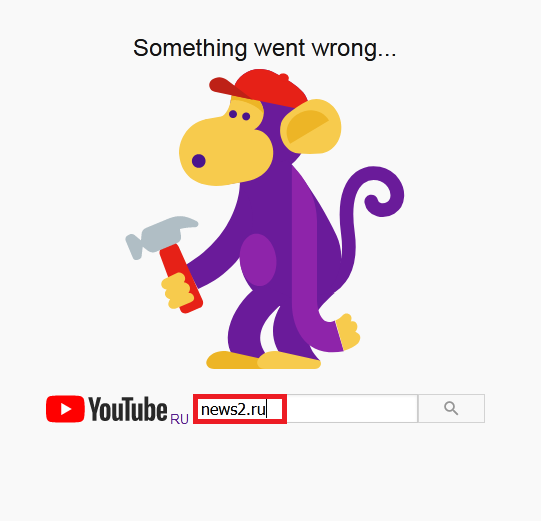
Task: Click the red hammer handle
Action: coord(181,278)
